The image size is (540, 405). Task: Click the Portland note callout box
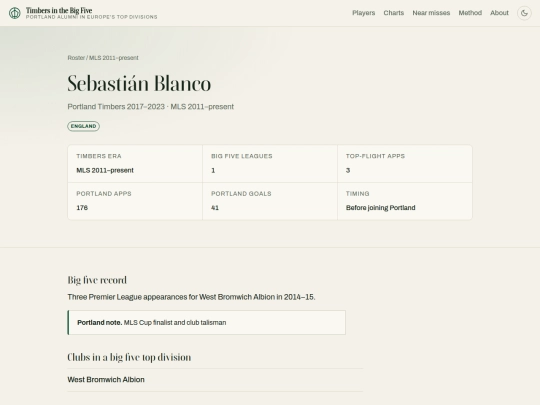point(206,322)
